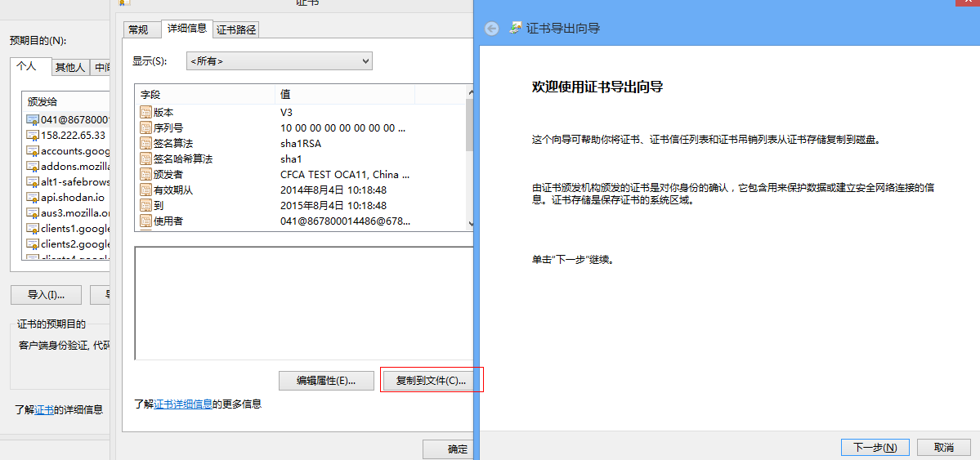Click the back arrow in export wizard

pos(492,28)
